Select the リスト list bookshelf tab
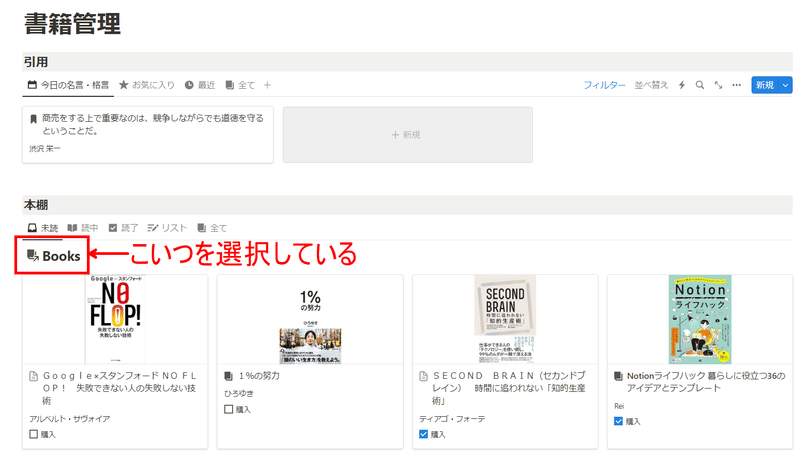The width and height of the screenshot is (800, 453). click(167, 228)
